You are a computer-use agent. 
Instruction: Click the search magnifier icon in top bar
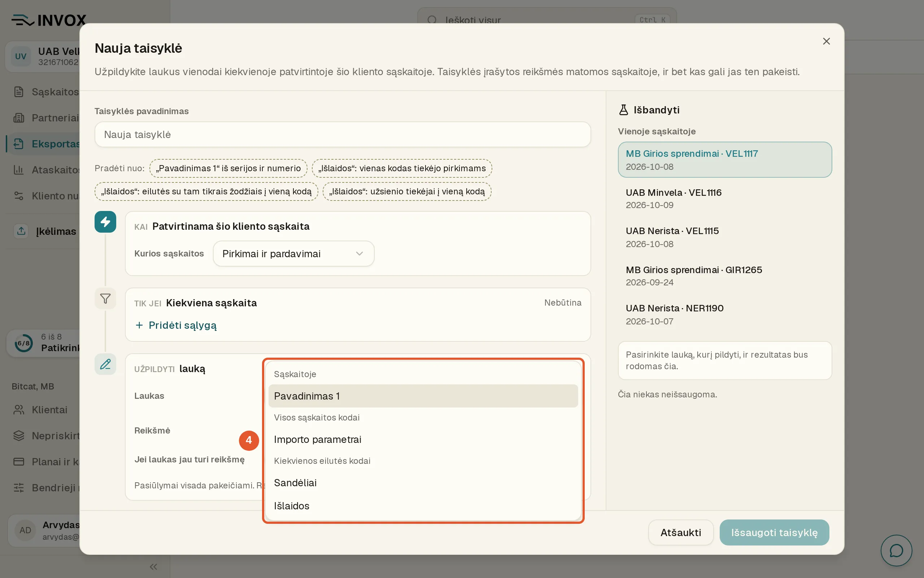click(432, 20)
